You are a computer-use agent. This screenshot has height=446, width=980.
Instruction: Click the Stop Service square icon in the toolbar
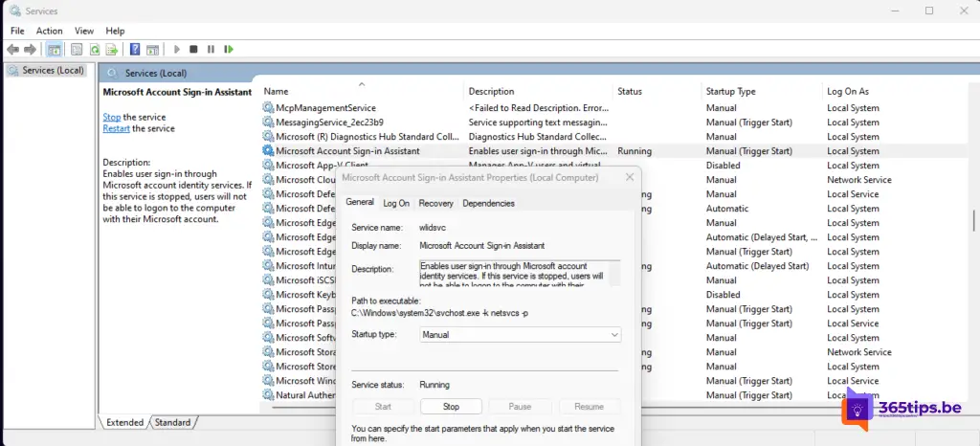(193, 49)
